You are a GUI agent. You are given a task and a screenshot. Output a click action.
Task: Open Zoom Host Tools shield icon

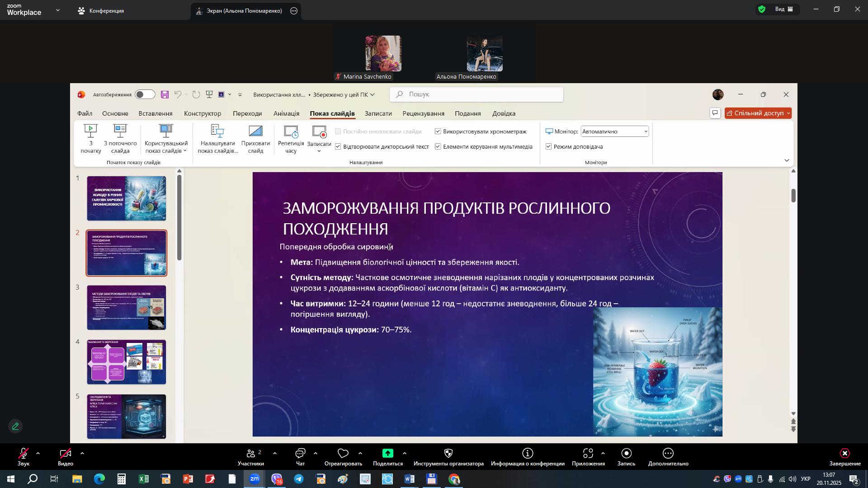coord(448,454)
